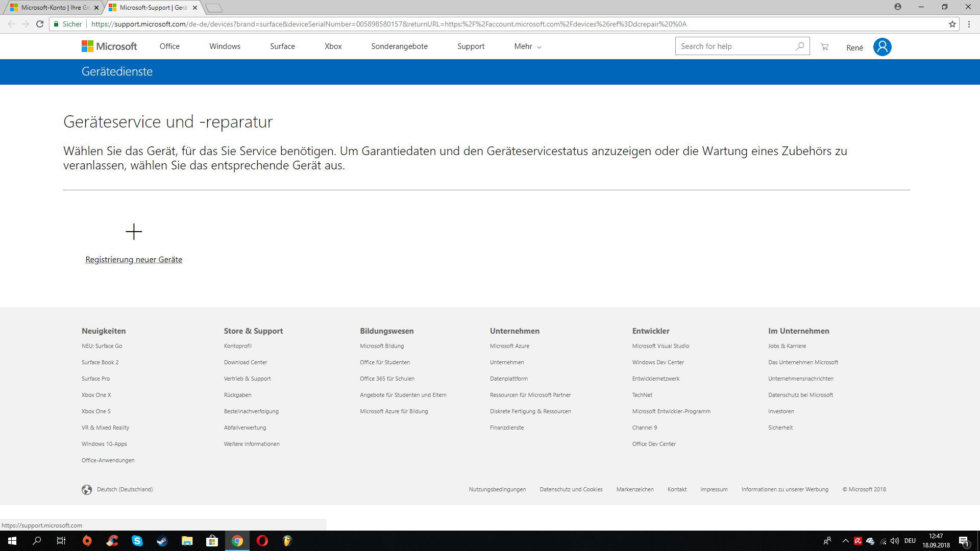Open the Sonderangebote menu item
The image size is (980, 551).
coord(399,46)
